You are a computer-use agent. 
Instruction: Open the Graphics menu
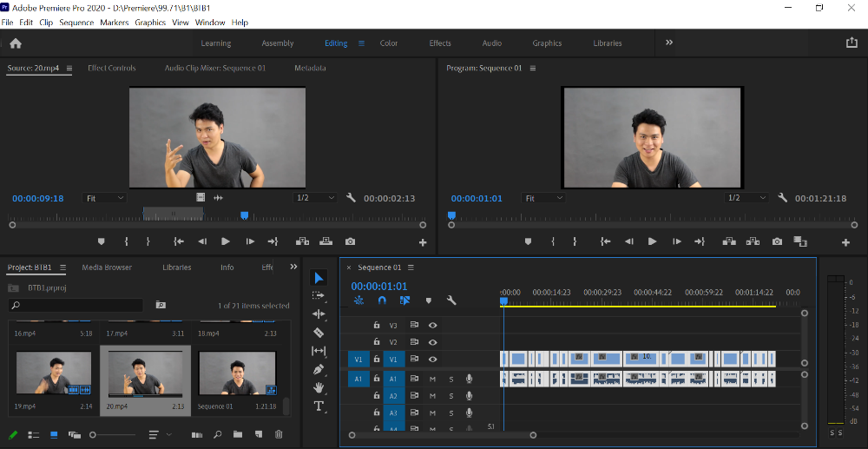click(x=150, y=23)
